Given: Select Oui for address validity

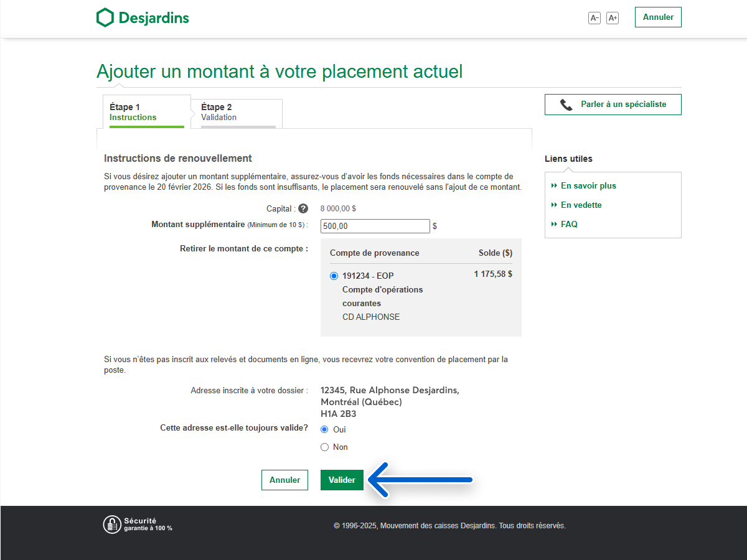Looking at the screenshot, I should pos(324,429).
